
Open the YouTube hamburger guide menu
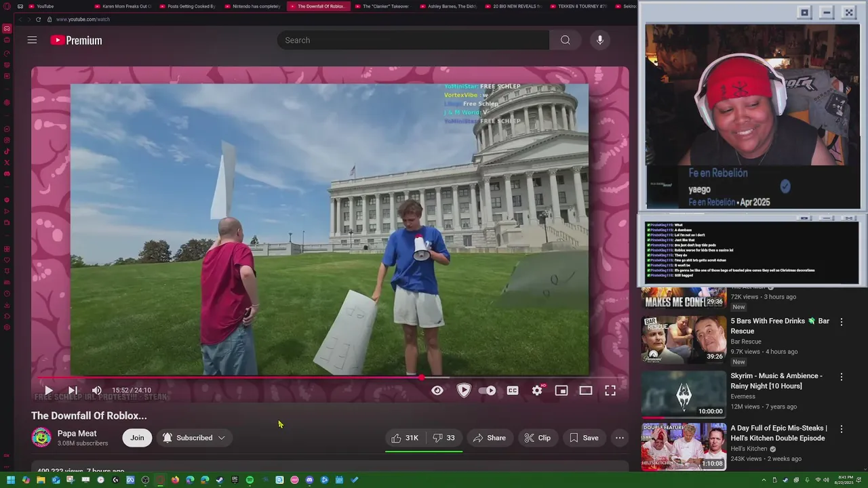click(32, 40)
